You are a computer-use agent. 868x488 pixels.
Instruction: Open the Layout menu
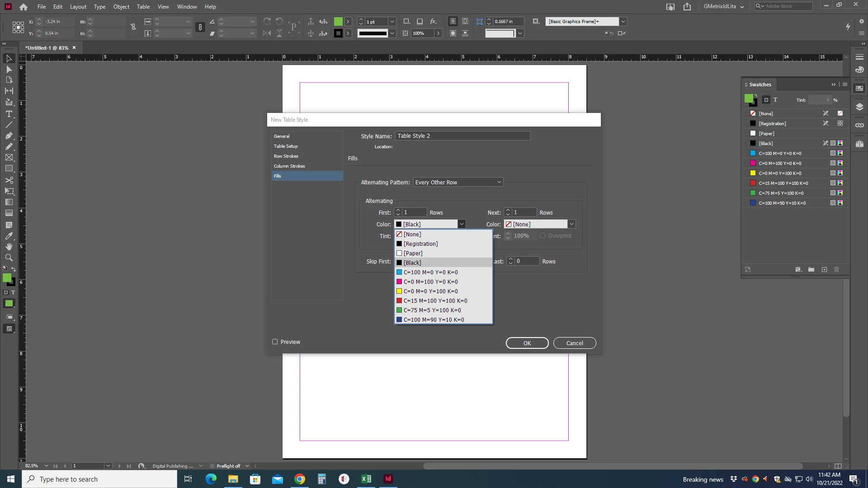(78, 7)
